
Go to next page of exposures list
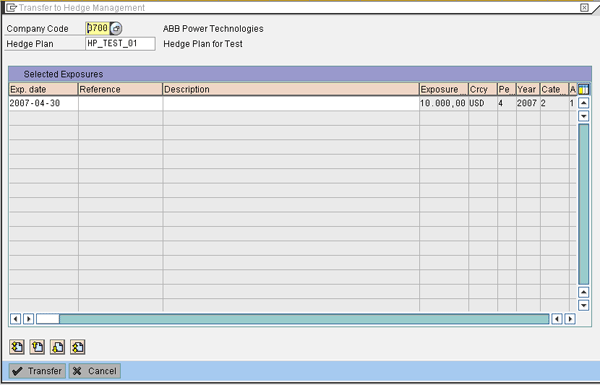click(x=57, y=347)
